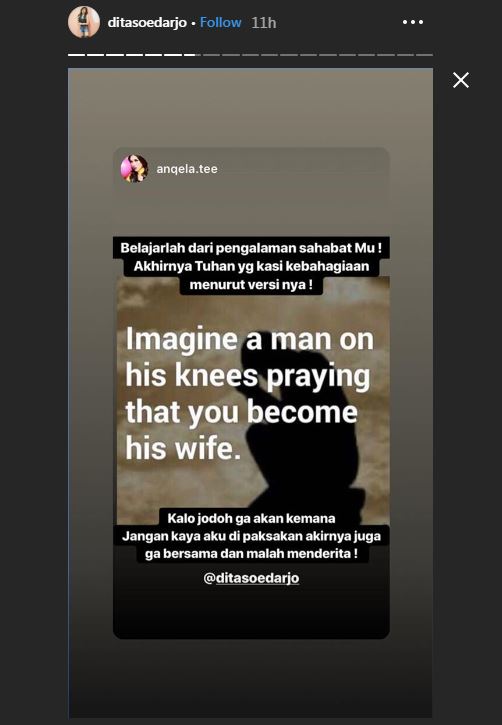Open the three-dots more options menu

click(412, 22)
